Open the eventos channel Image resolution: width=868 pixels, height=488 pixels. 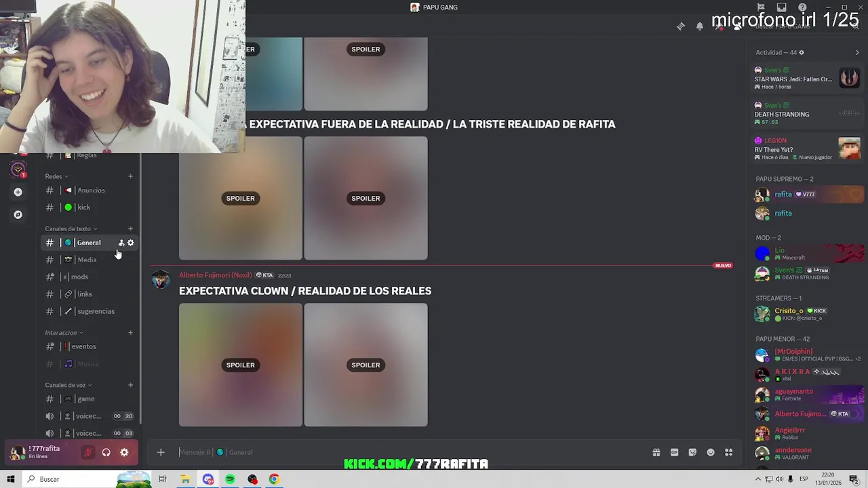(x=90, y=346)
